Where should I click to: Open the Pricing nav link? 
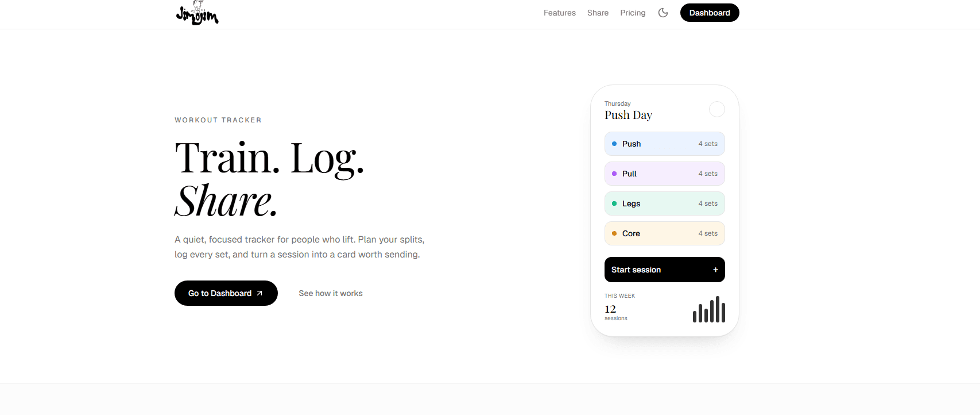point(633,13)
